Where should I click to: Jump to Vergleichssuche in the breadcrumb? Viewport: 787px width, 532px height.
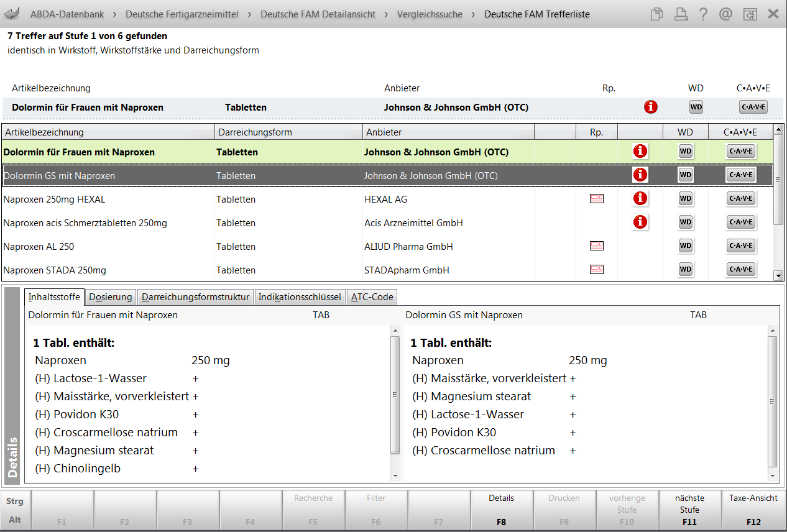coord(430,14)
